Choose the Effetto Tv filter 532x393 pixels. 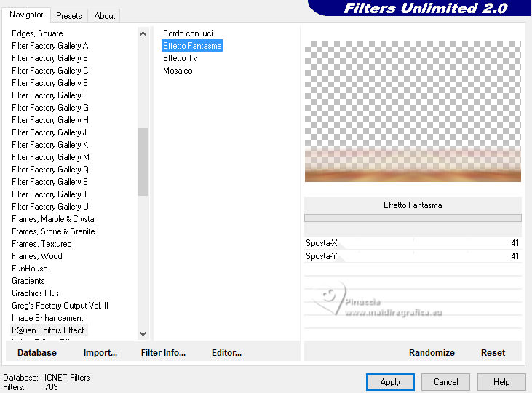(180, 58)
